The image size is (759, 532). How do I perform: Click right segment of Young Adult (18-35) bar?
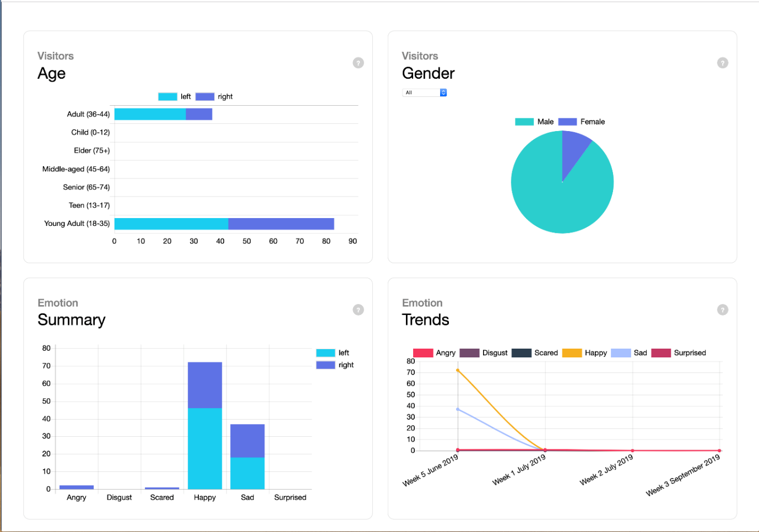coord(281,224)
